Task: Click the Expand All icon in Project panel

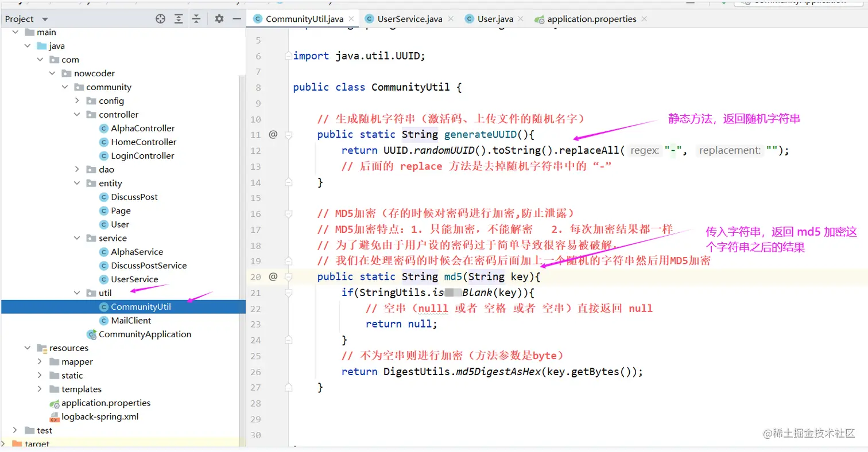Action: (179, 19)
